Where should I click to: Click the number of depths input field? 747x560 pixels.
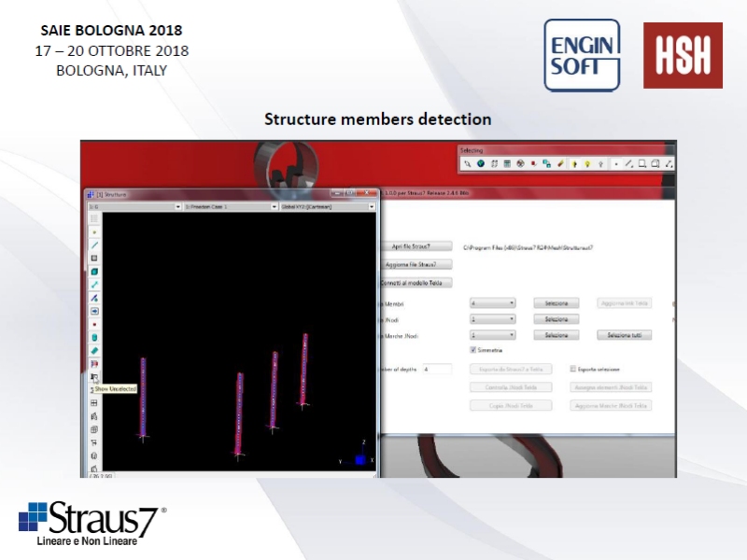click(437, 370)
